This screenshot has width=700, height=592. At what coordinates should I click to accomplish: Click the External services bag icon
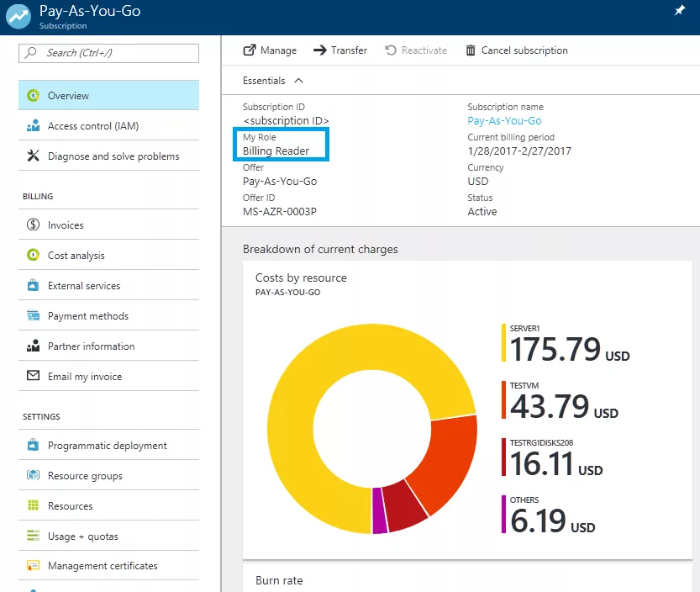[33, 285]
